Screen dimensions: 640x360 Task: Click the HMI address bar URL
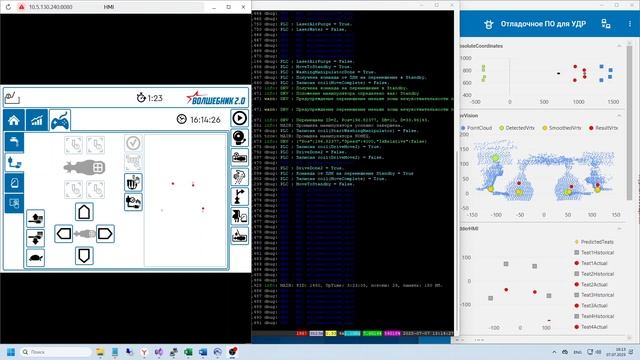tap(51, 7)
